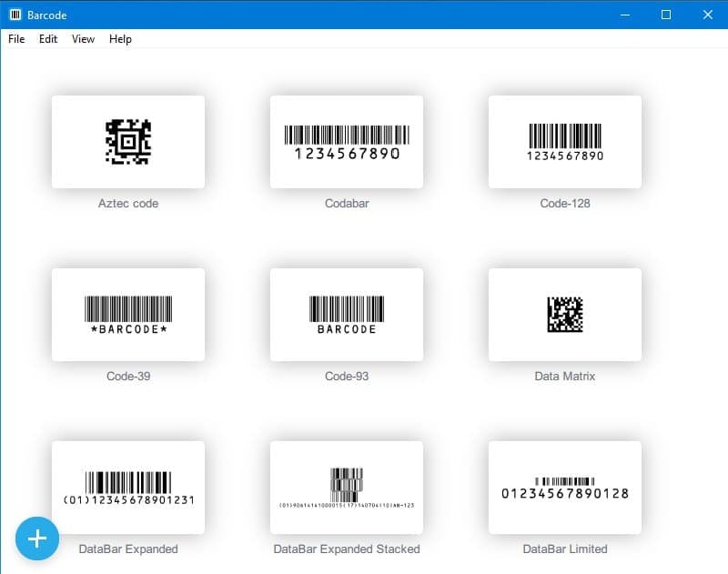Click the blue plus add button
The height and width of the screenshot is (574, 728).
(x=37, y=539)
